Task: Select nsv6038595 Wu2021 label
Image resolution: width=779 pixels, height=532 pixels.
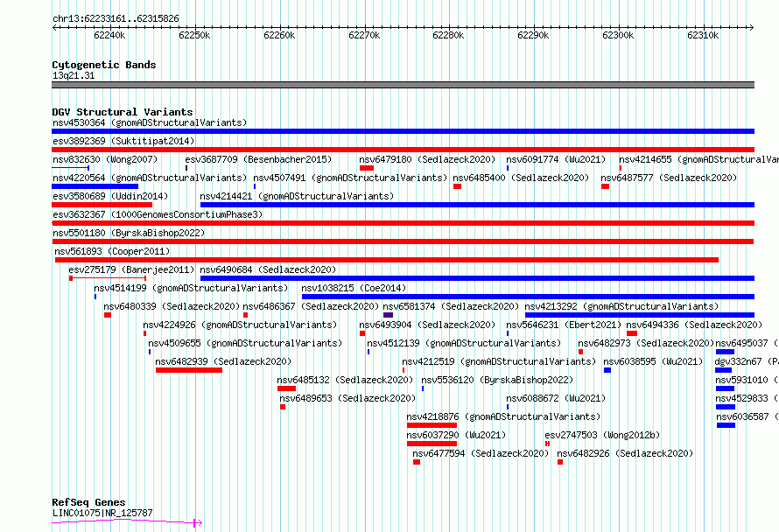Action: click(653, 361)
